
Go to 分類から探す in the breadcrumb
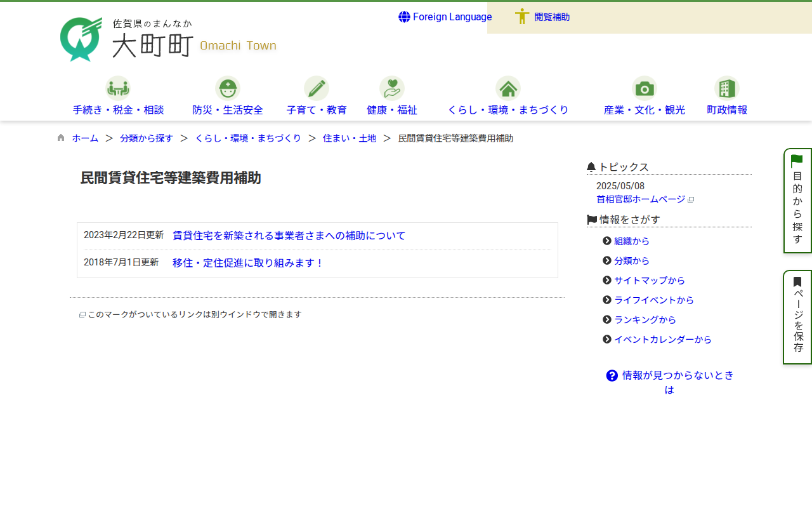[147, 138]
